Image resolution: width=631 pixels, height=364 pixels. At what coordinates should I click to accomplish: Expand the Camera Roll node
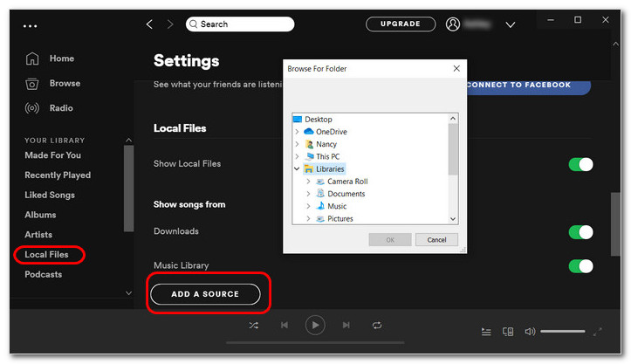coord(308,182)
